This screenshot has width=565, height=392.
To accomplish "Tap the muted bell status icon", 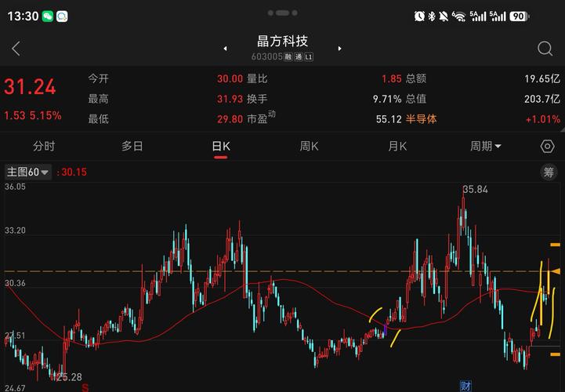I will (444, 16).
